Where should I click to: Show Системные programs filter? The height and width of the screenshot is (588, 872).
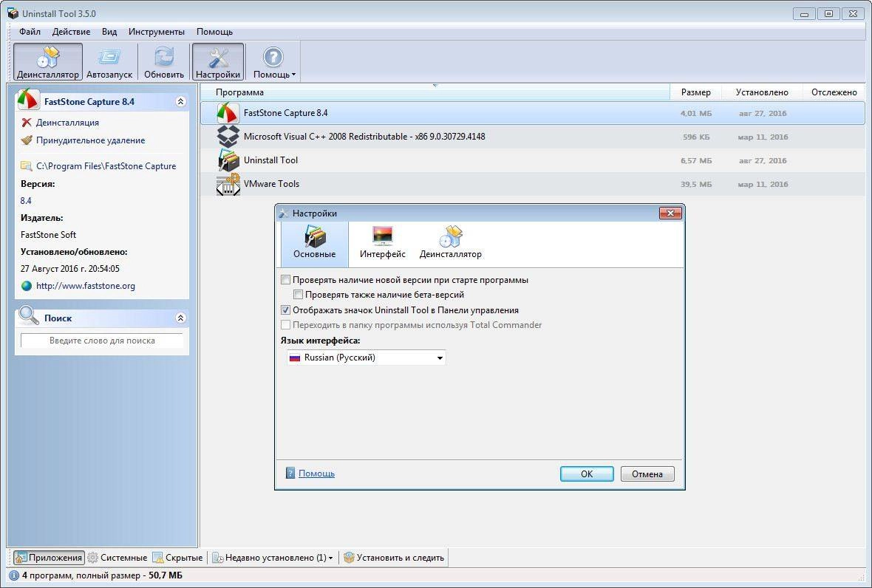[117, 558]
